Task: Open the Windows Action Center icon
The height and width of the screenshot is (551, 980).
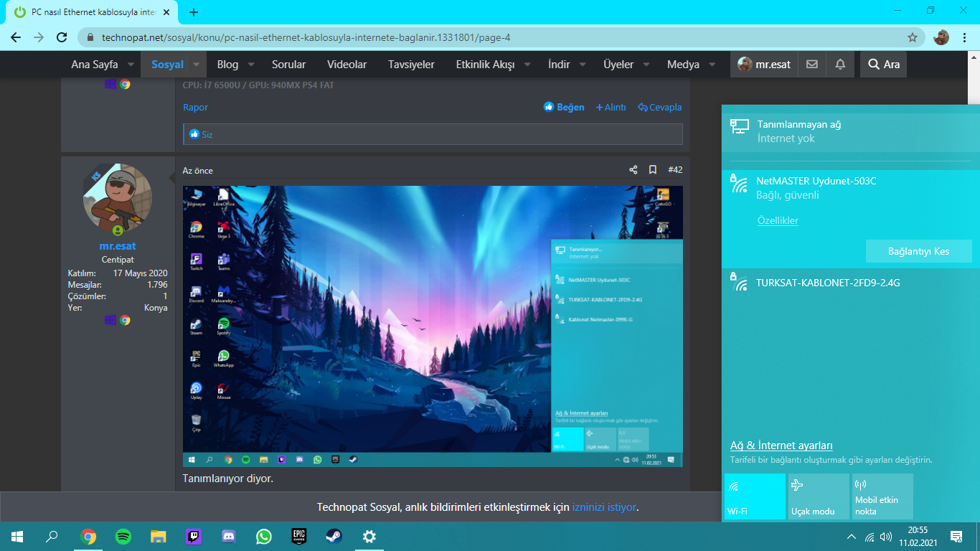Action: pos(956,536)
